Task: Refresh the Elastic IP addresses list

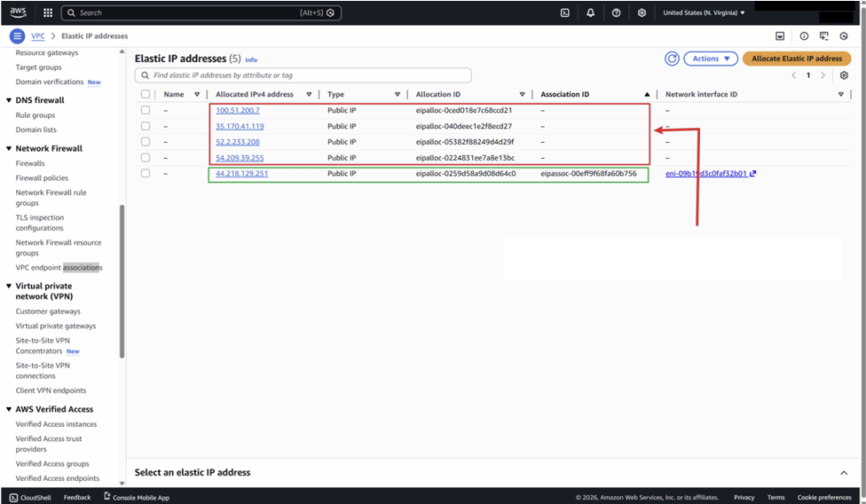Action: [672, 59]
